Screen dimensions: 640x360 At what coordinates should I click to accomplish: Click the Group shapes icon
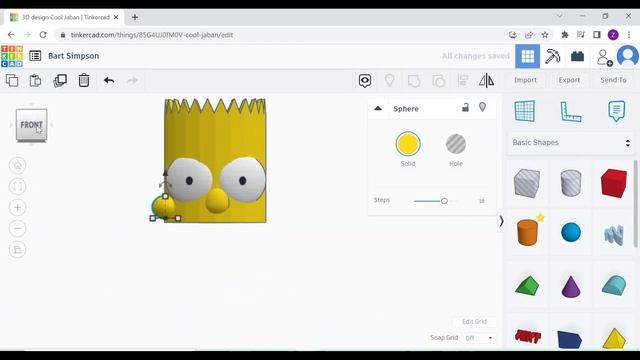pyautogui.click(x=414, y=81)
